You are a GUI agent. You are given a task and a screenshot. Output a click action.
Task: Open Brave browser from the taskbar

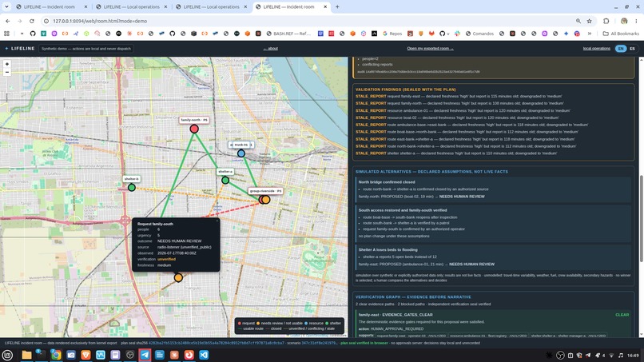click(x=85, y=355)
